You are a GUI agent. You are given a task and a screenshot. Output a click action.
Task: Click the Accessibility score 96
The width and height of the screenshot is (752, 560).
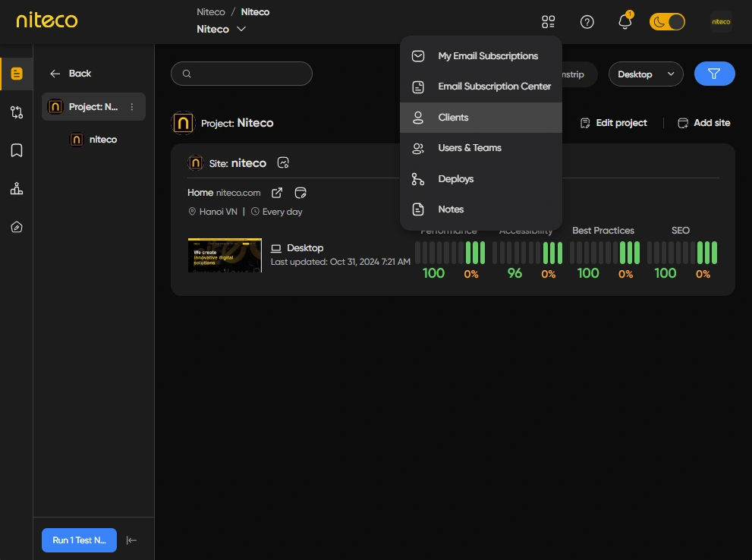tap(514, 273)
